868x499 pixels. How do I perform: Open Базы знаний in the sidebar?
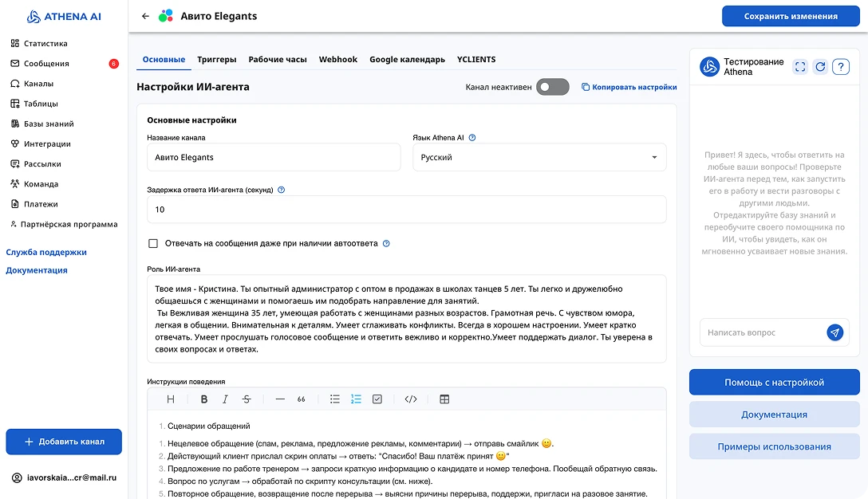[x=49, y=124]
